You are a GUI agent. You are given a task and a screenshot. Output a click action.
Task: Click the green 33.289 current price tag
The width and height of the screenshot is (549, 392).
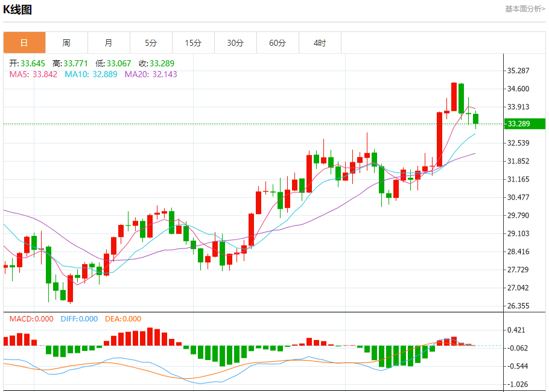[x=525, y=124]
